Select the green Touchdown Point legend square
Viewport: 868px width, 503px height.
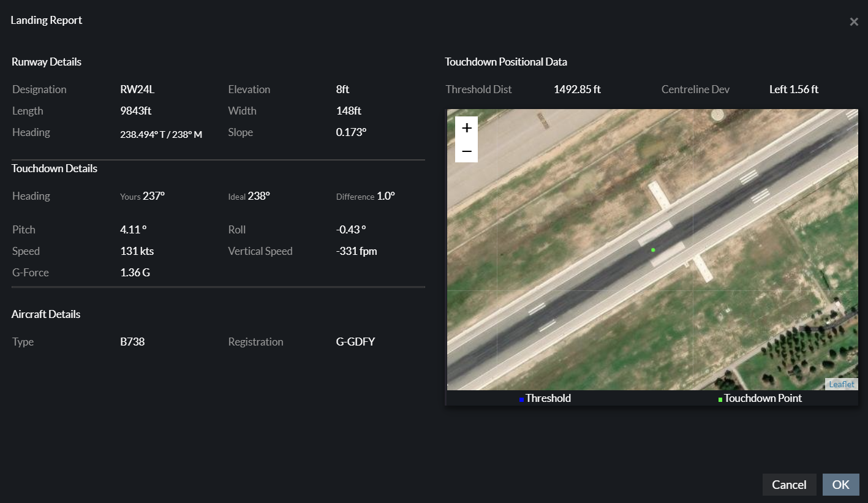719,398
